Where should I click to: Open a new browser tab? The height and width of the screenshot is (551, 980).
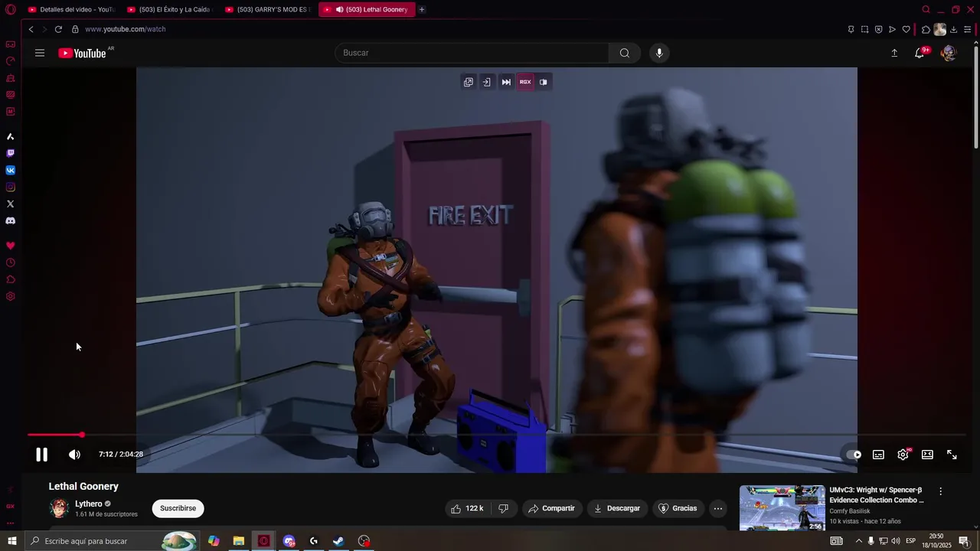[x=422, y=10]
